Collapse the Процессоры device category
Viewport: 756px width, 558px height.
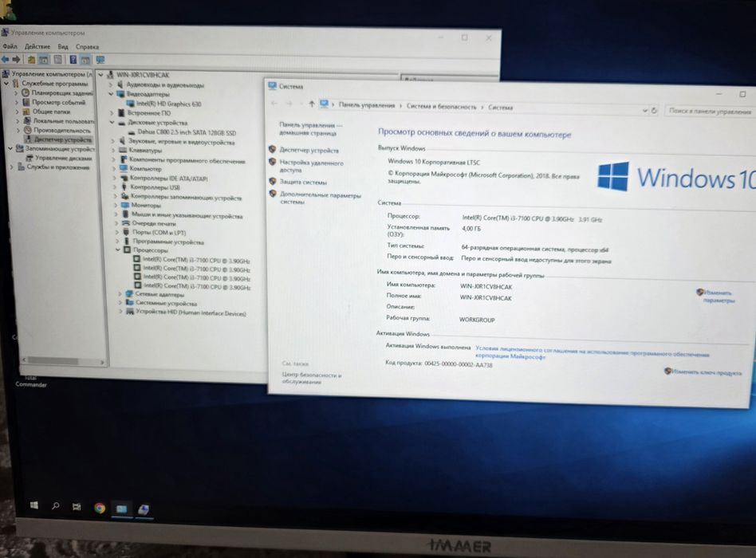(x=118, y=250)
